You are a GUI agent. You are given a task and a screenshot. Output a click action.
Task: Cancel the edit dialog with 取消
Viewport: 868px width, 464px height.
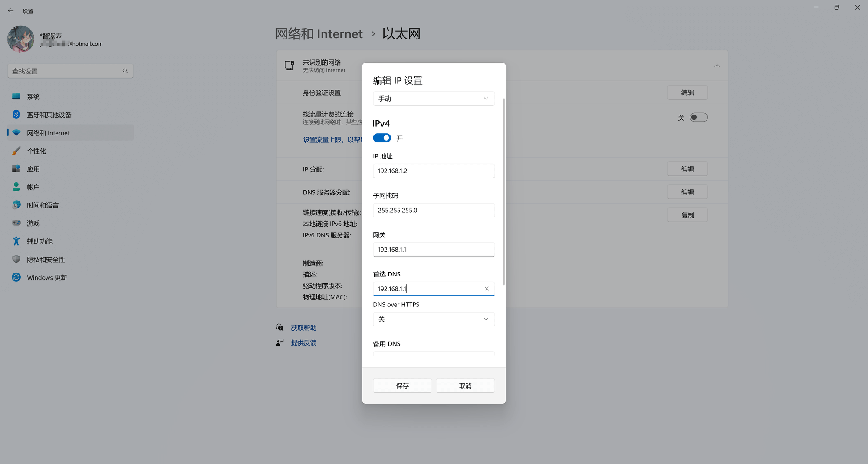pyautogui.click(x=465, y=385)
